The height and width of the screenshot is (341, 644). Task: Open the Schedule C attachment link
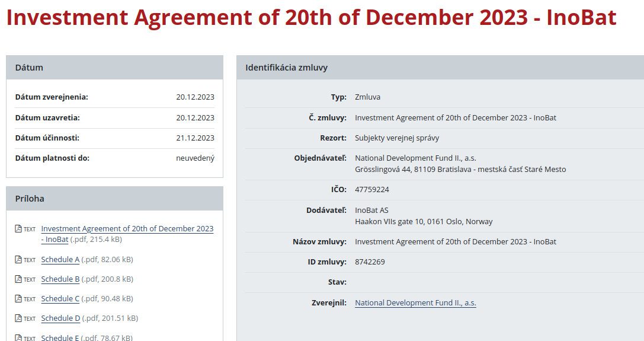click(60, 299)
